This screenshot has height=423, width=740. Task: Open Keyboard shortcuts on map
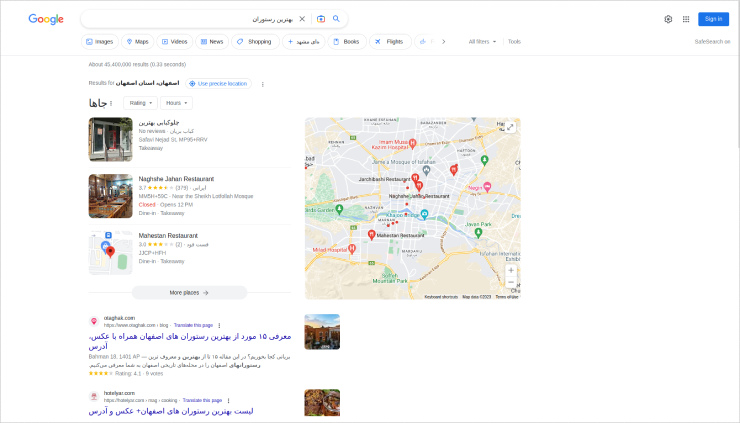pyautogui.click(x=441, y=297)
